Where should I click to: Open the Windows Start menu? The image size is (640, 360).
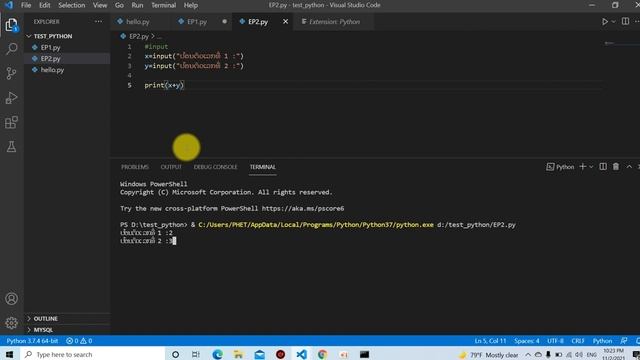click(x=9, y=354)
